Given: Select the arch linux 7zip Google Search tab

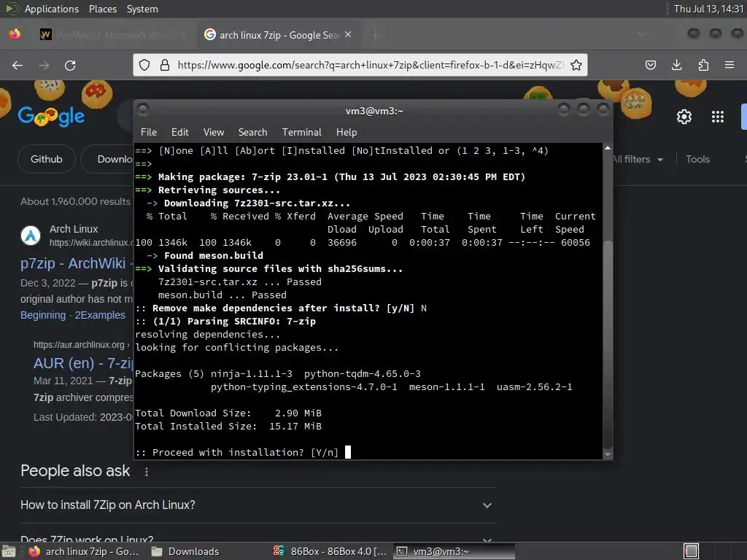Looking at the screenshot, I should click(278, 35).
